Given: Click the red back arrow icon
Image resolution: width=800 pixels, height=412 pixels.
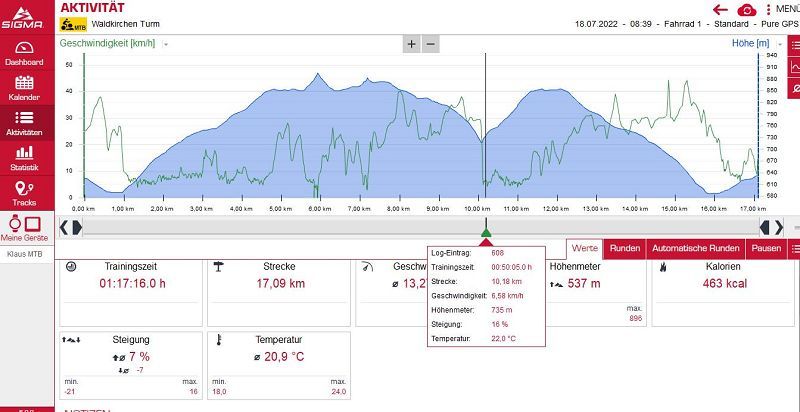Looking at the screenshot, I should tap(719, 9).
